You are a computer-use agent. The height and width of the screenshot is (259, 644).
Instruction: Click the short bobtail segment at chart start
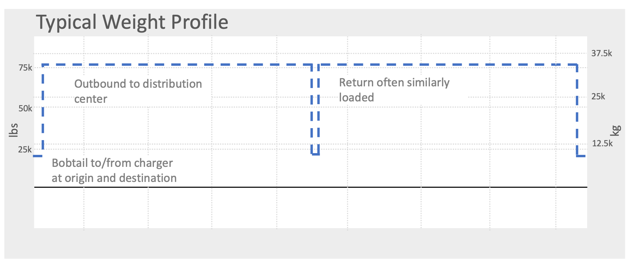(x=38, y=156)
